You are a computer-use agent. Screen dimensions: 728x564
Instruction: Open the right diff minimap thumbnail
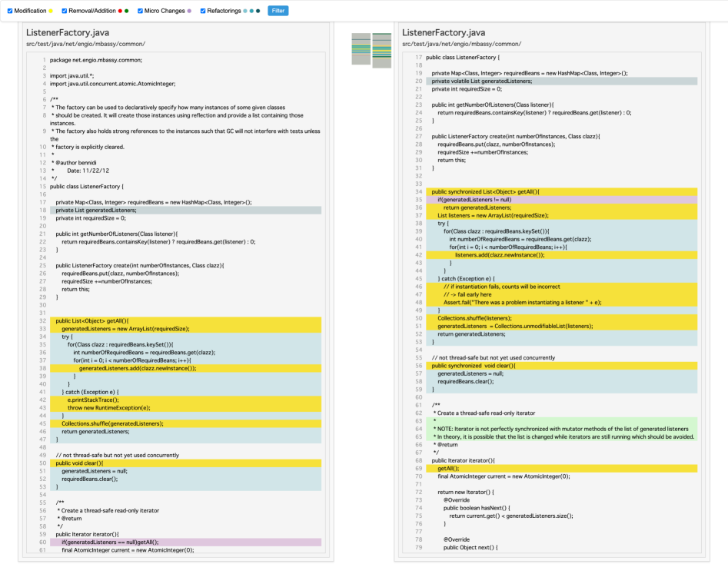click(381, 51)
